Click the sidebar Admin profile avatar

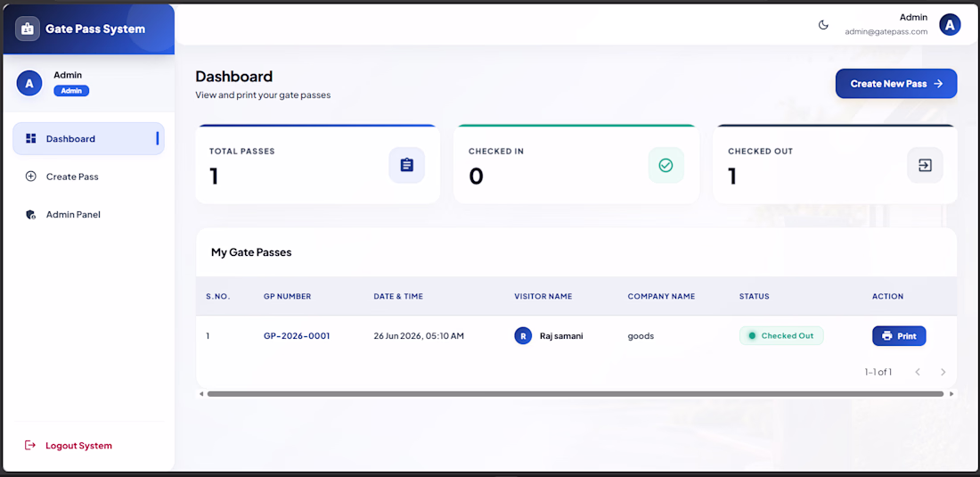(x=29, y=83)
